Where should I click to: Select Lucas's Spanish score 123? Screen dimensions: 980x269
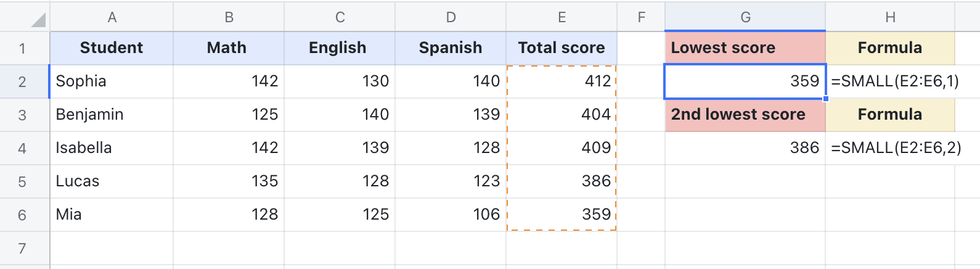click(x=451, y=181)
